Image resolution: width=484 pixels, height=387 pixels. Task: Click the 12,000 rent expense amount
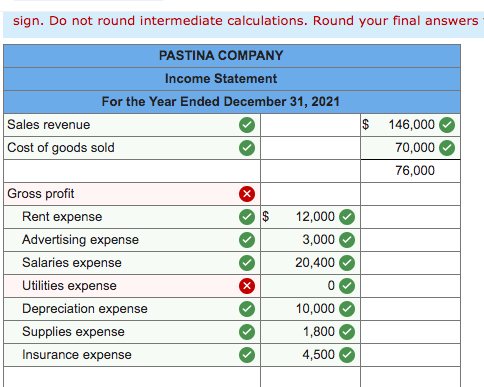point(315,217)
